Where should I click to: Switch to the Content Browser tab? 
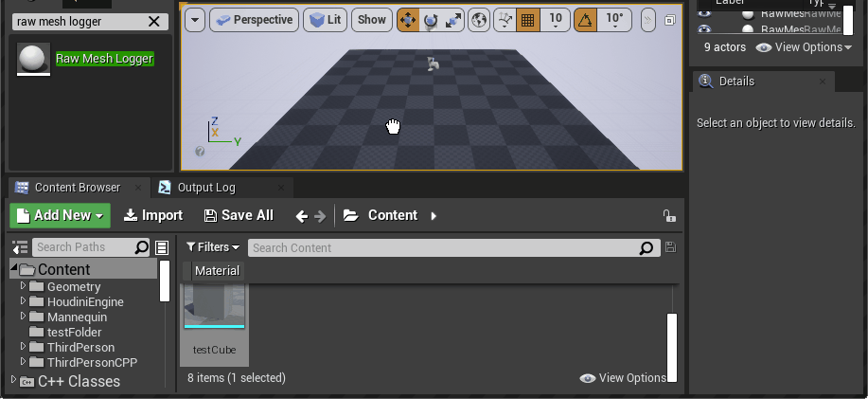(77, 188)
